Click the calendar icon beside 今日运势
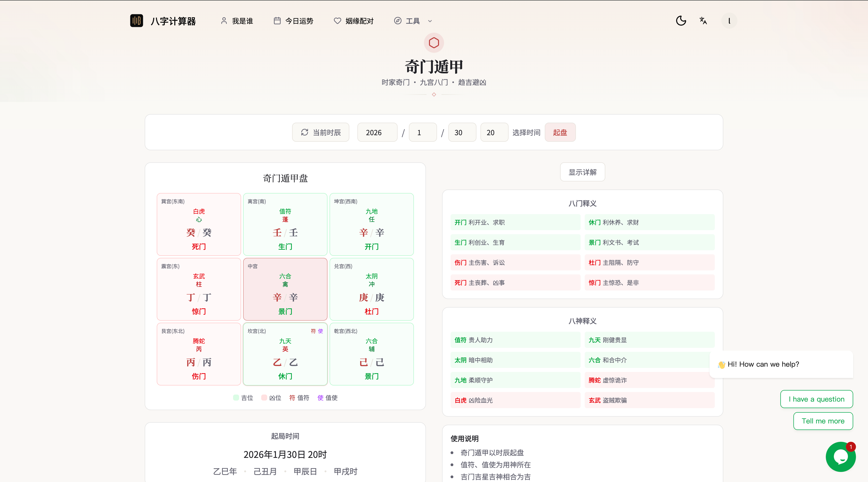Viewport: 868px width, 482px height. [x=277, y=21]
